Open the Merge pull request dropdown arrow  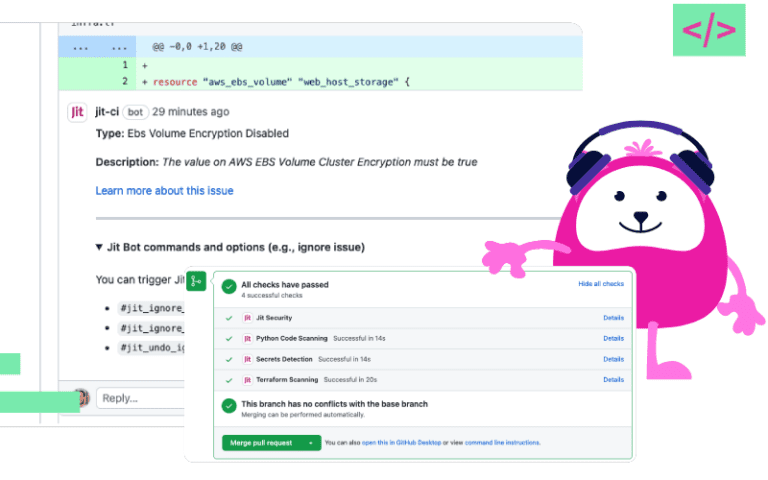(311, 443)
